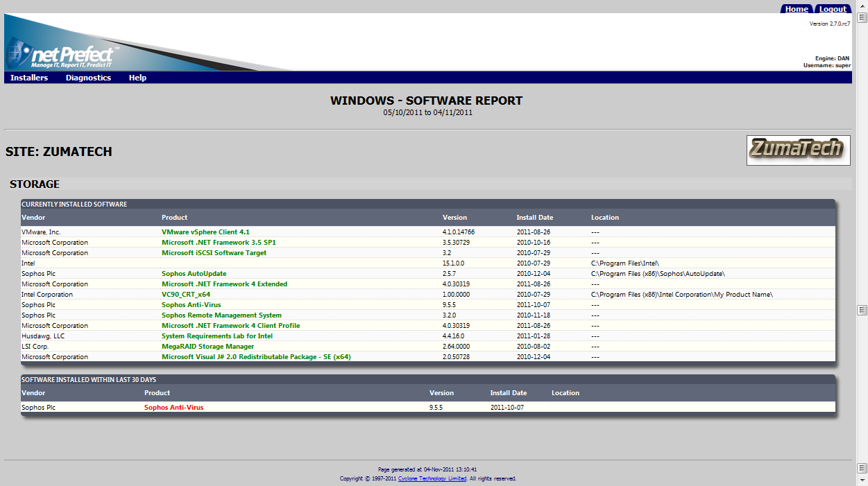Select the Logout tab
This screenshot has height=486, width=868.
coord(833,9)
